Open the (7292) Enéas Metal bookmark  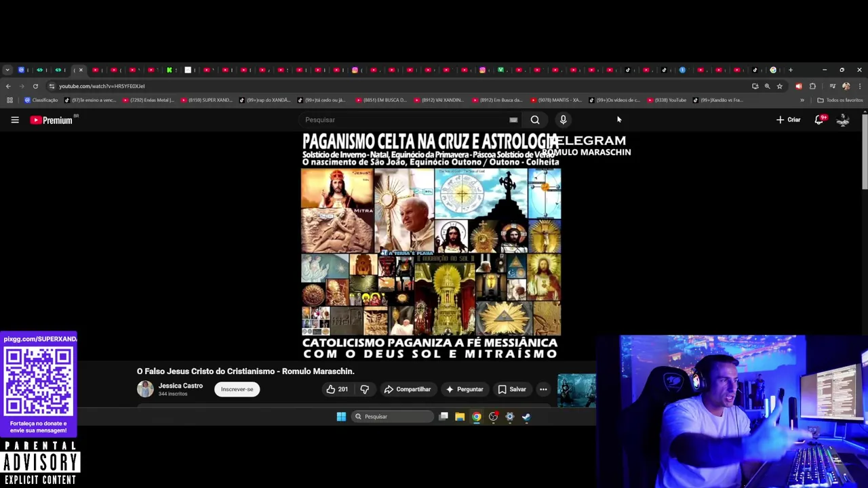pyautogui.click(x=149, y=100)
